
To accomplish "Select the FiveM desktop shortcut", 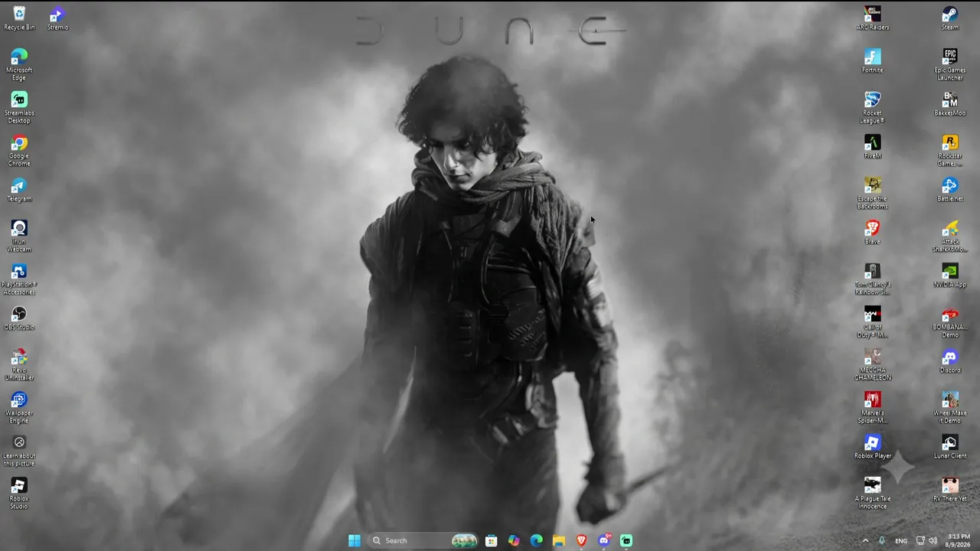I will pos(873,147).
